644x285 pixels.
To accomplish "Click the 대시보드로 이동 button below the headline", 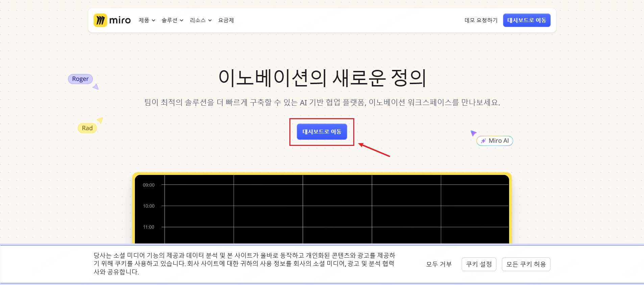I will pyautogui.click(x=322, y=132).
